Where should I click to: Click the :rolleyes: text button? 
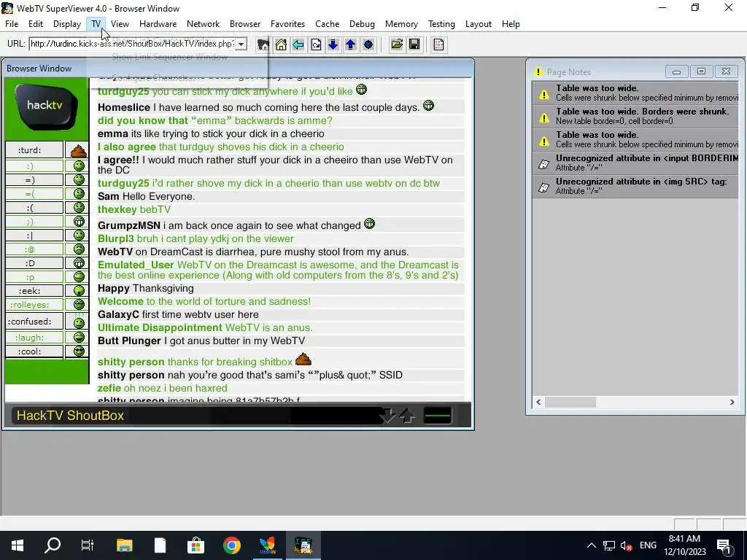[x=34, y=305]
